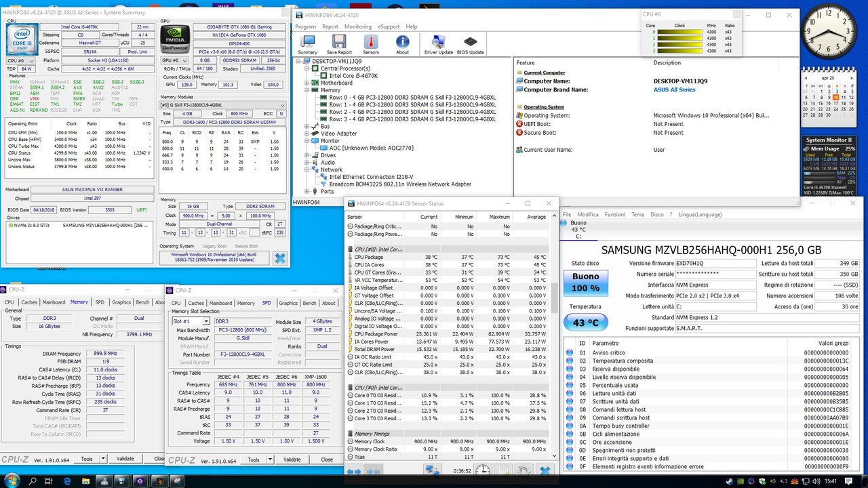Open memory module selection dropdown
Screen dimensions: 868x488
coord(222,105)
